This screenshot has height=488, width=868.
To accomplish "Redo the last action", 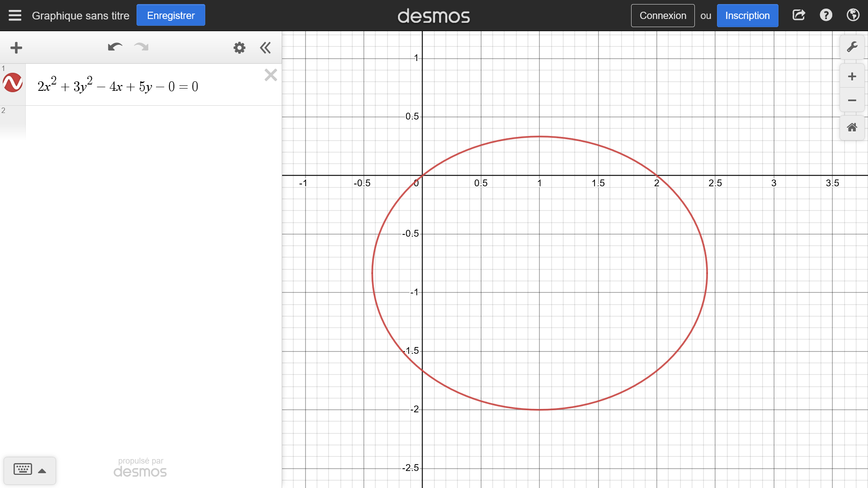I will pos(142,47).
